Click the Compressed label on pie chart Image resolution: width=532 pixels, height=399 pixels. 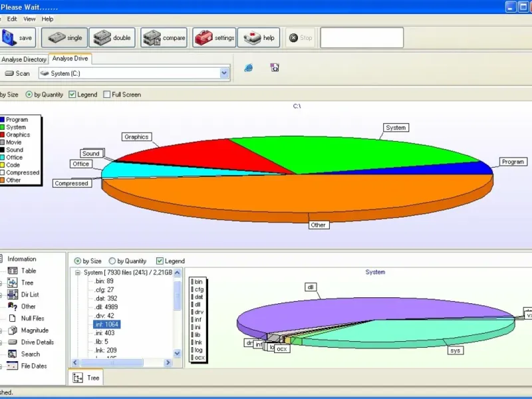point(72,184)
